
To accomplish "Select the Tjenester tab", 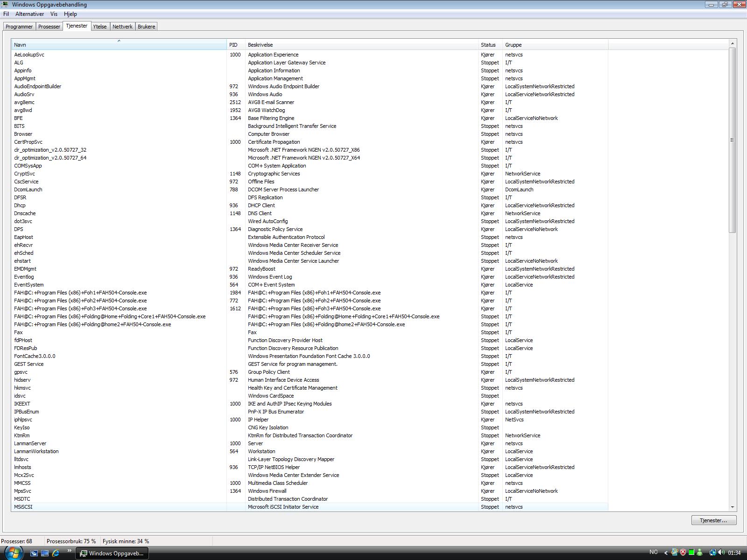I will click(77, 26).
